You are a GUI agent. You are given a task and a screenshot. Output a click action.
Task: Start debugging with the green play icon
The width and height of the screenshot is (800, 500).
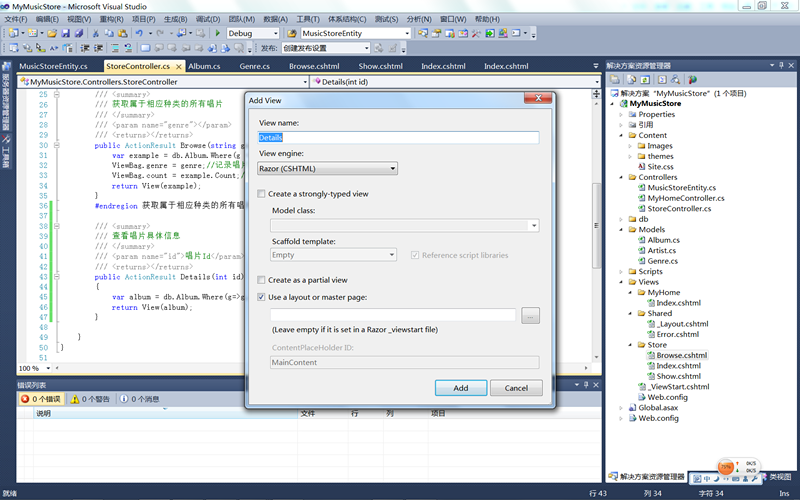[217, 33]
